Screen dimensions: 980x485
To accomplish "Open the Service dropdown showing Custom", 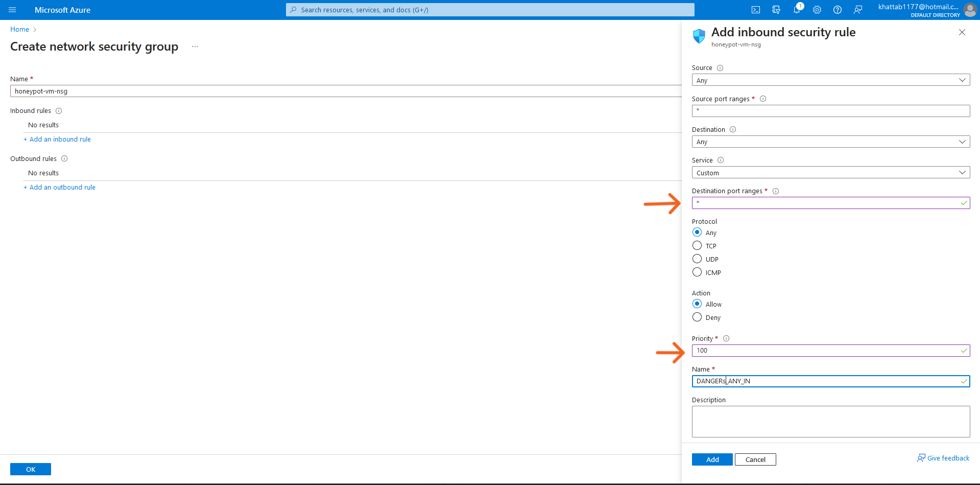I will [x=830, y=172].
